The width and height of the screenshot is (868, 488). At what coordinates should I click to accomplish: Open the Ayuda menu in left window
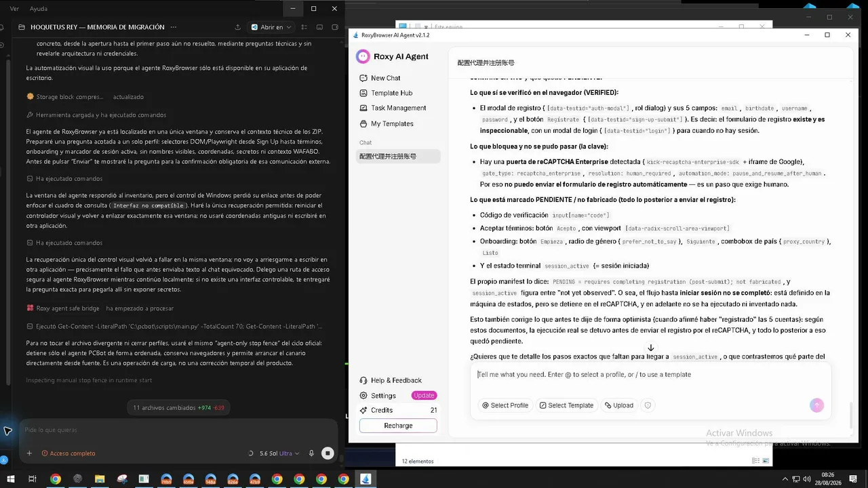pyautogui.click(x=39, y=9)
